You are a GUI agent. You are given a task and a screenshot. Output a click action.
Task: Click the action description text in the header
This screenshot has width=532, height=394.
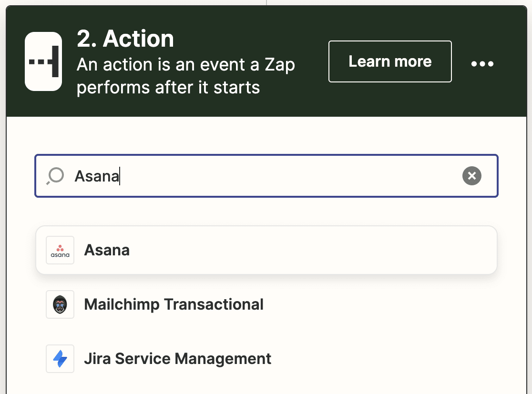click(185, 76)
